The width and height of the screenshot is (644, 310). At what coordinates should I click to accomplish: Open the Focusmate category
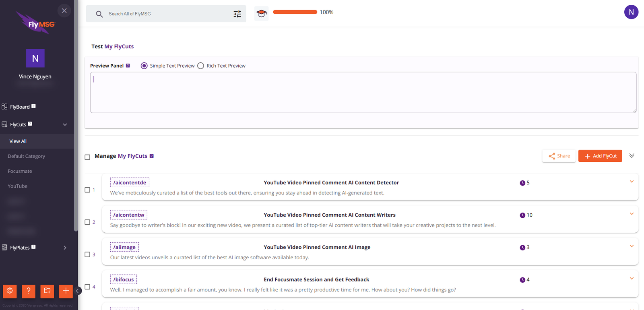coord(20,171)
